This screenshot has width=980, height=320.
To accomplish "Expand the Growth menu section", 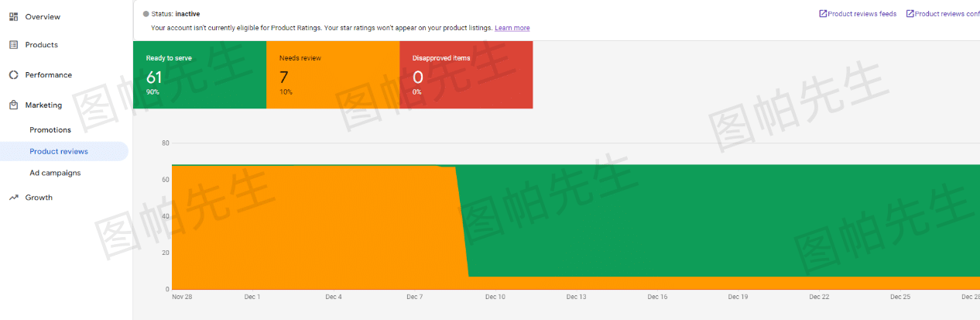I will coord(39,198).
